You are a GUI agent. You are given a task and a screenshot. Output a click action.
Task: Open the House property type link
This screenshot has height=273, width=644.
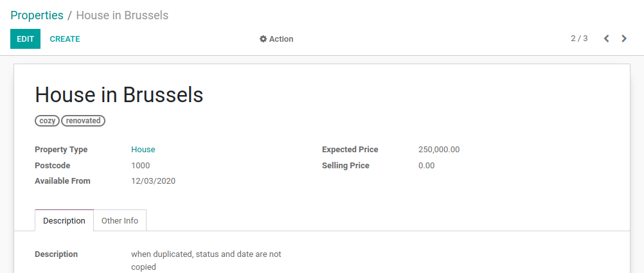(x=143, y=150)
